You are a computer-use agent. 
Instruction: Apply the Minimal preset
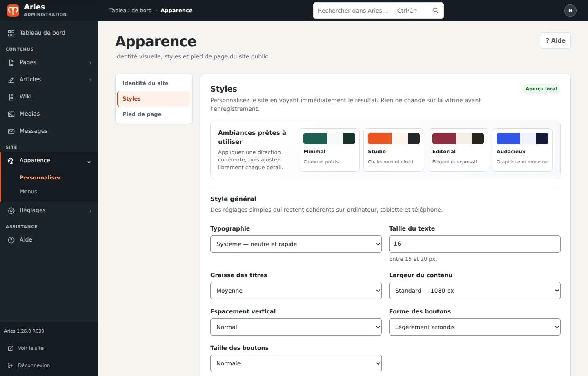click(x=329, y=150)
